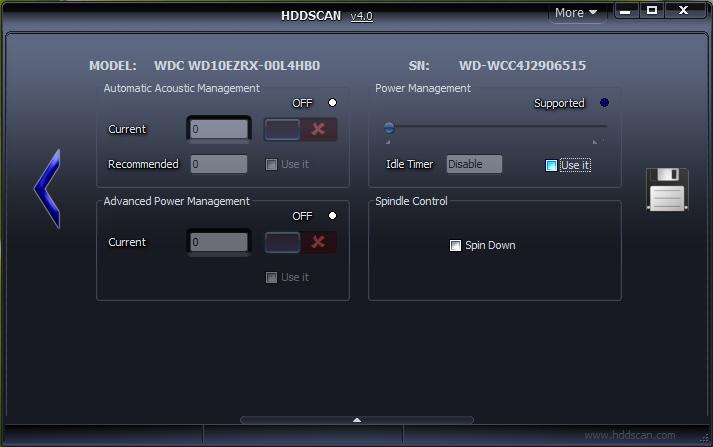Click red X in Automatic Acoustic Management
713x447 pixels.
pyautogui.click(x=318, y=129)
